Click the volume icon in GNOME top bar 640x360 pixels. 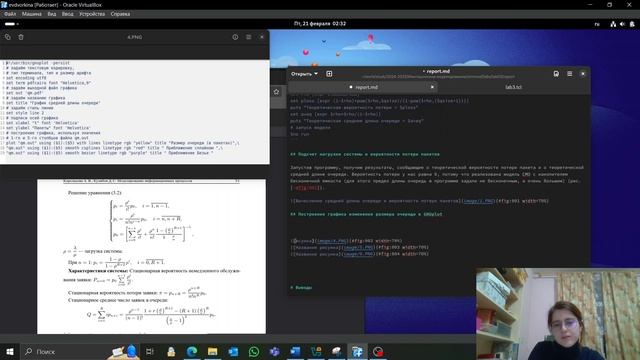(x=622, y=24)
